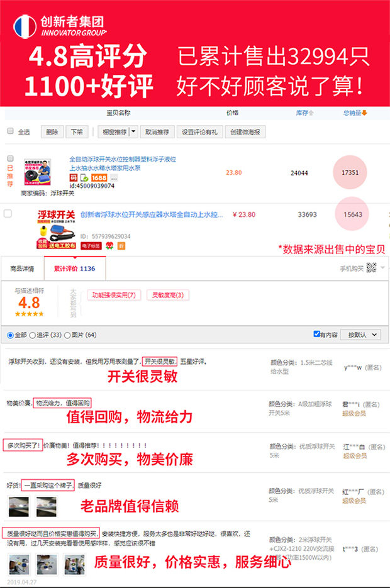
Task: Click the orange 1688 badge icon
Action: pos(99,178)
